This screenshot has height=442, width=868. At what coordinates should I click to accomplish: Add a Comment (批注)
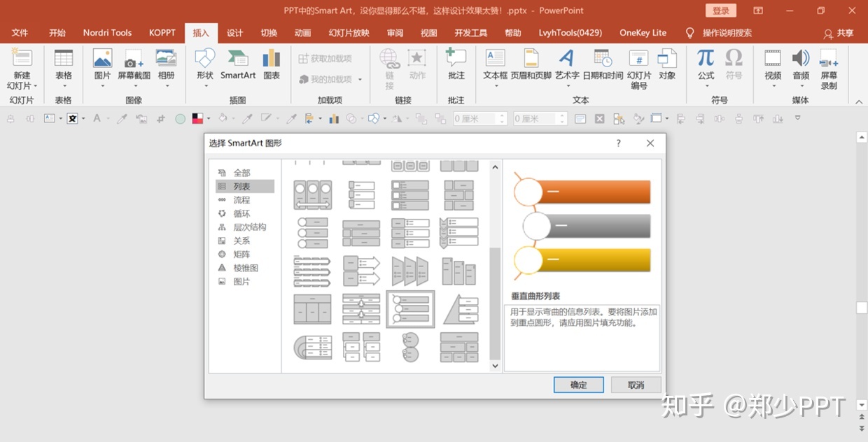pyautogui.click(x=456, y=64)
